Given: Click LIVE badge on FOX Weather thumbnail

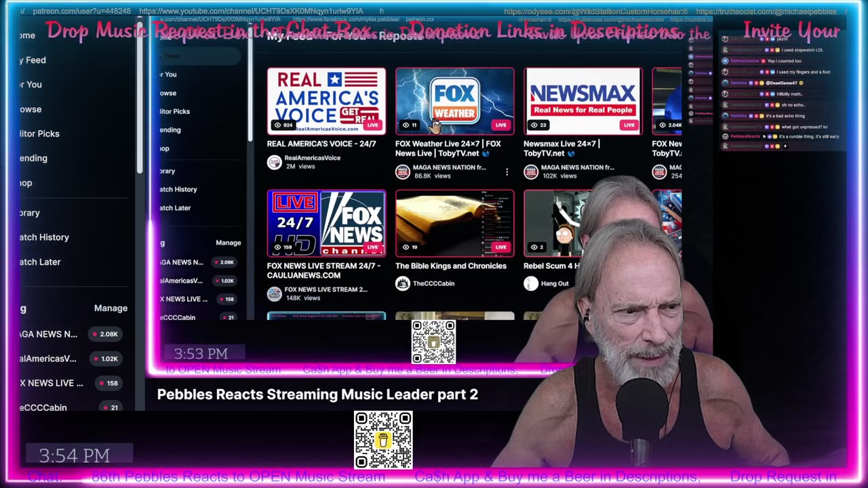Looking at the screenshot, I should click(x=500, y=125).
